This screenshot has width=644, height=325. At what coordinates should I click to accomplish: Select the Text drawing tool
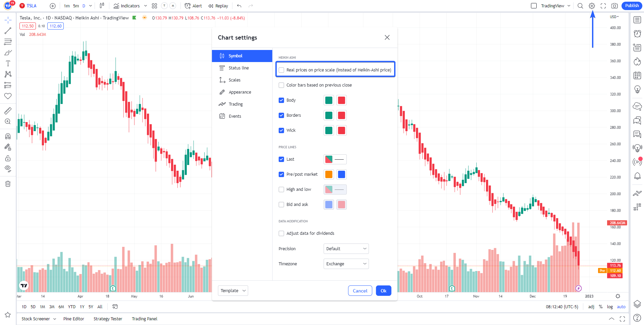8,63
